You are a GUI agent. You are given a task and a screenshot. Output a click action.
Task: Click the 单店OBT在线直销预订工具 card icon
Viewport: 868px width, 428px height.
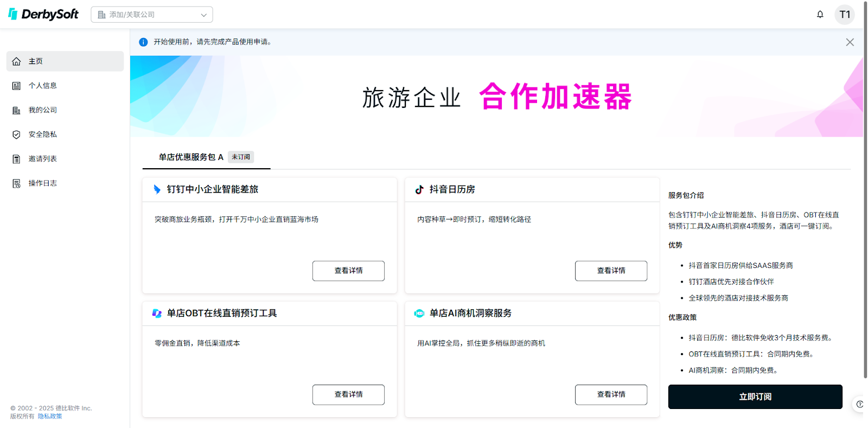coord(157,313)
